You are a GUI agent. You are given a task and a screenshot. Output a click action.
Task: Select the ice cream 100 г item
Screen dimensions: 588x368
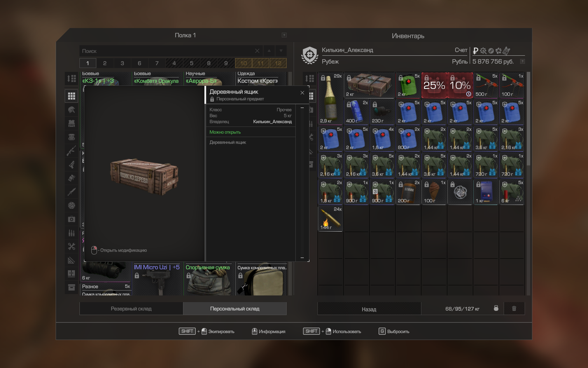tap(434, 192)
